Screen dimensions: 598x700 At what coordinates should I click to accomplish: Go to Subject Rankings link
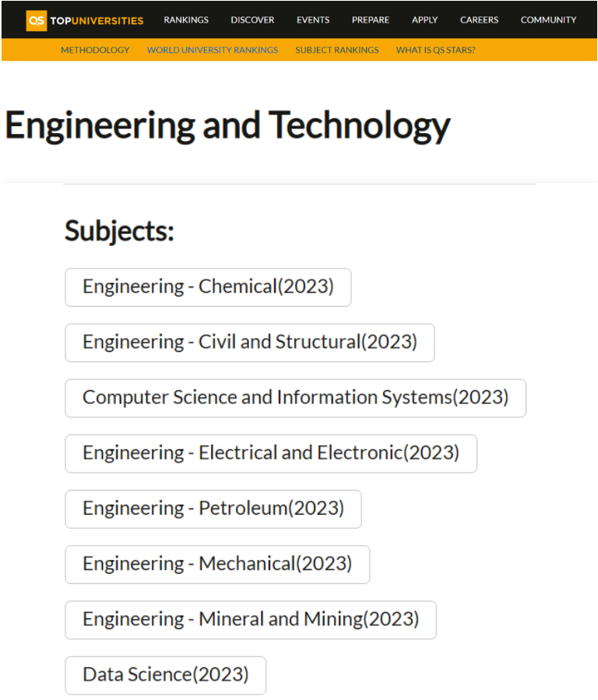coord(337,50)
